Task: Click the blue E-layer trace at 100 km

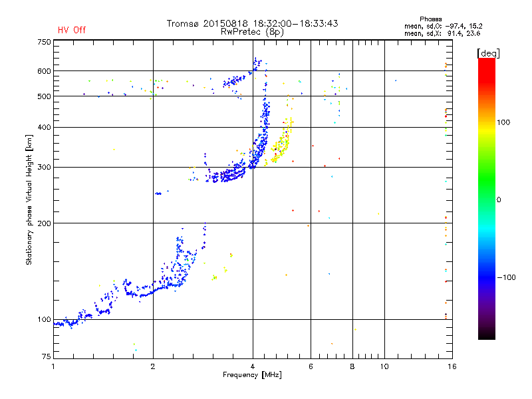Action: [73, 321]
